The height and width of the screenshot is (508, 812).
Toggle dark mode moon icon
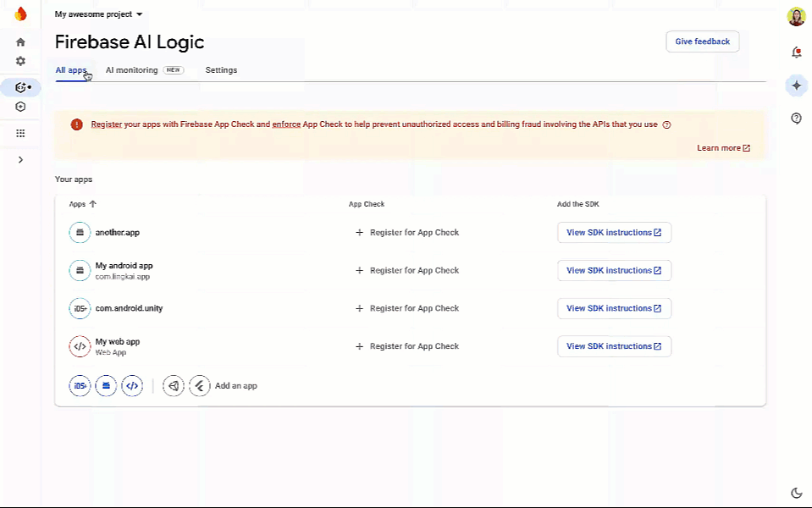797,493
